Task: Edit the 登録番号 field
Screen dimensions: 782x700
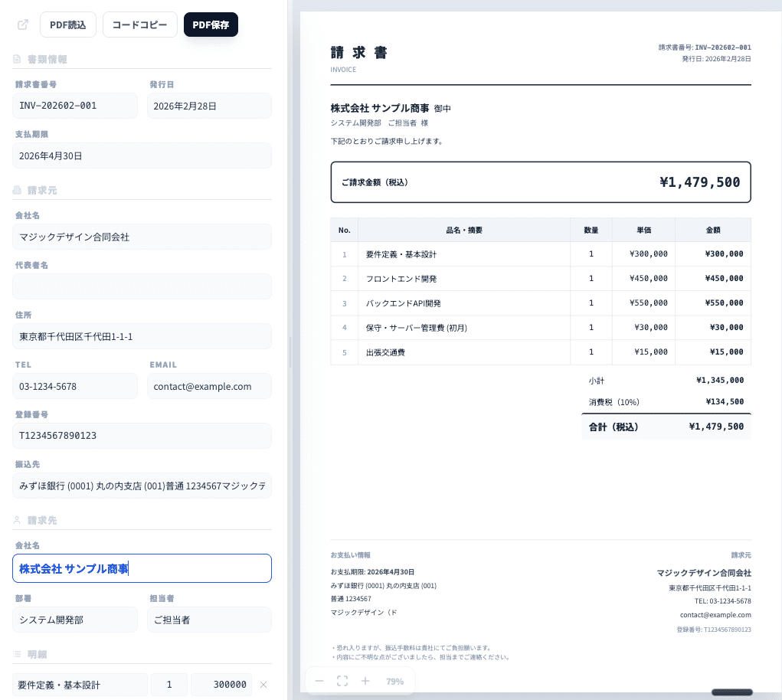Action: click(142, 436)
